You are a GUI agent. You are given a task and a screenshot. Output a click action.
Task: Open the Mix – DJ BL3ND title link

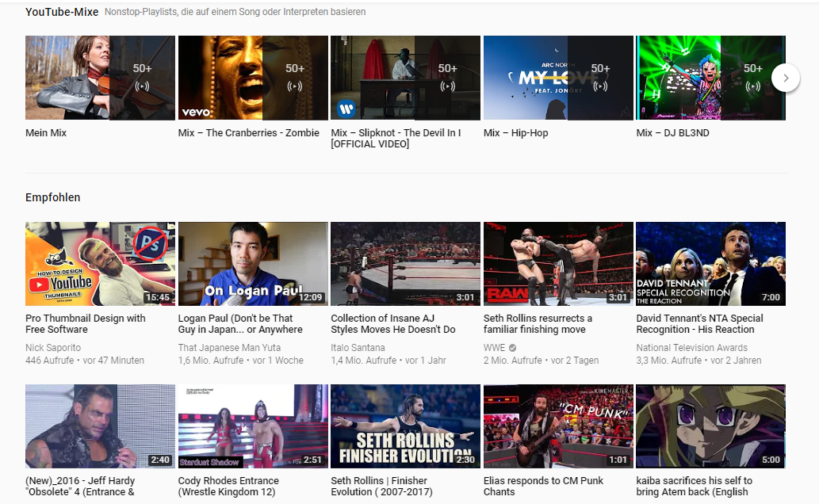pos(672,133)
